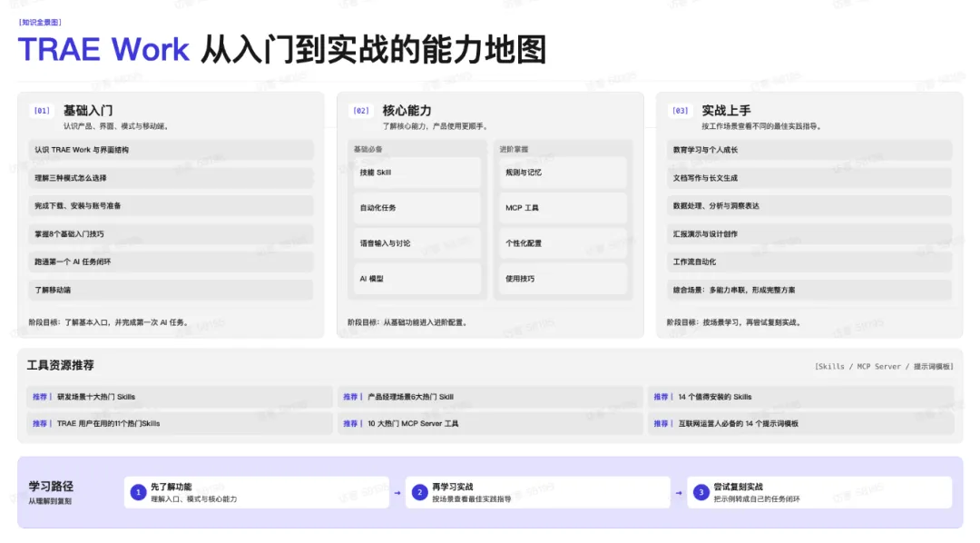Screen dimensions: 980x543
Task: Click the '核心能力' section heading
Action: [x=407, y=111]
